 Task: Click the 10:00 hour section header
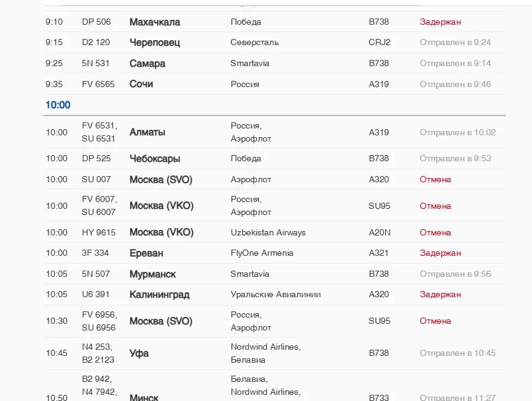click(x=58, y=105)
